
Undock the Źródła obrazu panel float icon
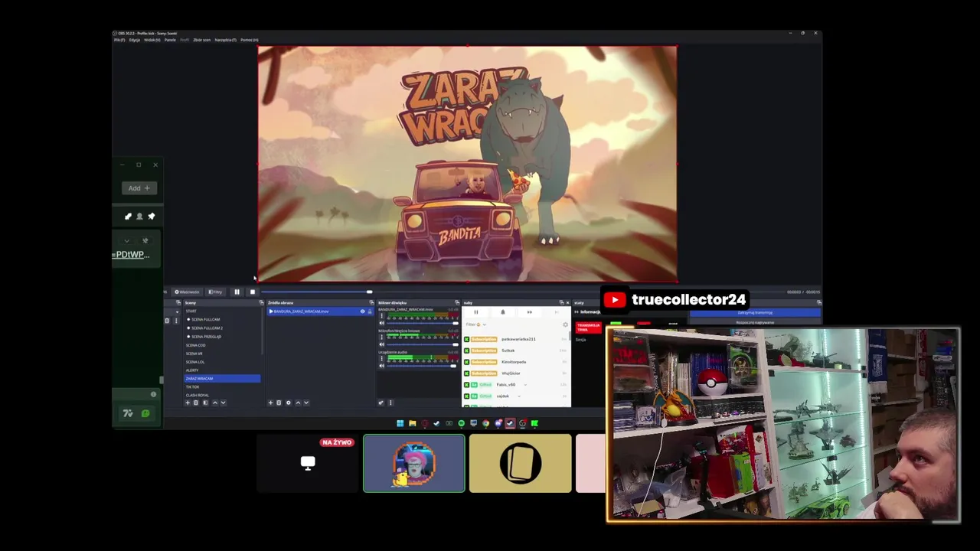coord(371,303)
